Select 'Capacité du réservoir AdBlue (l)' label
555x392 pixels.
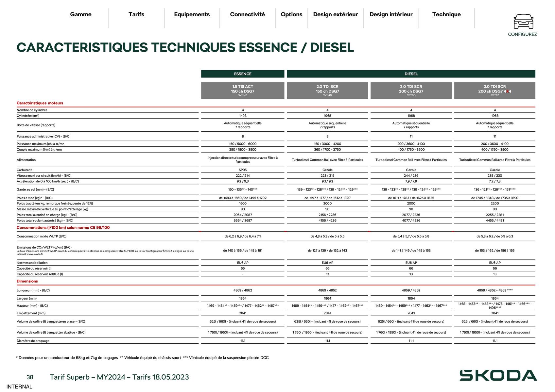[40, 274]
